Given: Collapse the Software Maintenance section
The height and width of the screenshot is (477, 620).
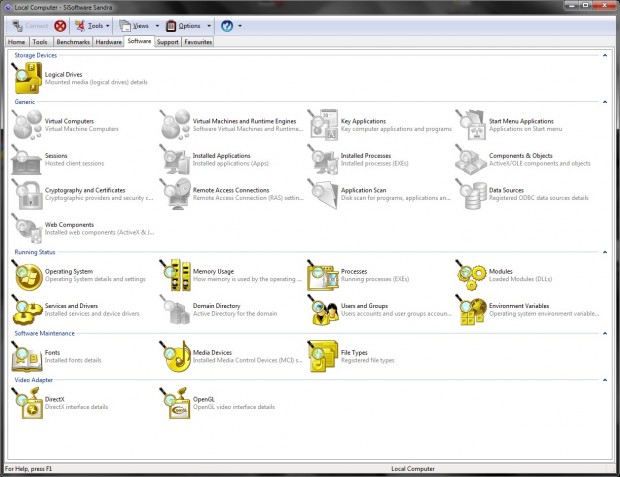Looking at the screenshot, I should (x=605, y=333).
